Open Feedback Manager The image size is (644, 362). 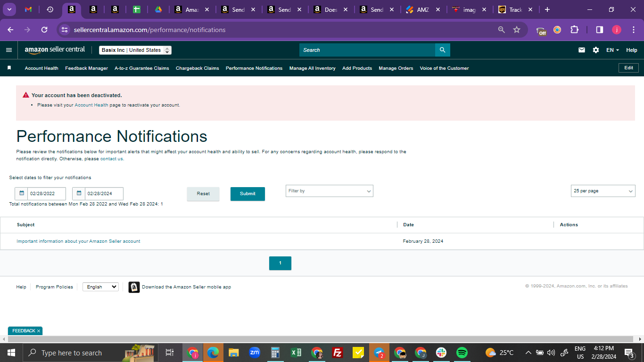[x=86, y=68]
